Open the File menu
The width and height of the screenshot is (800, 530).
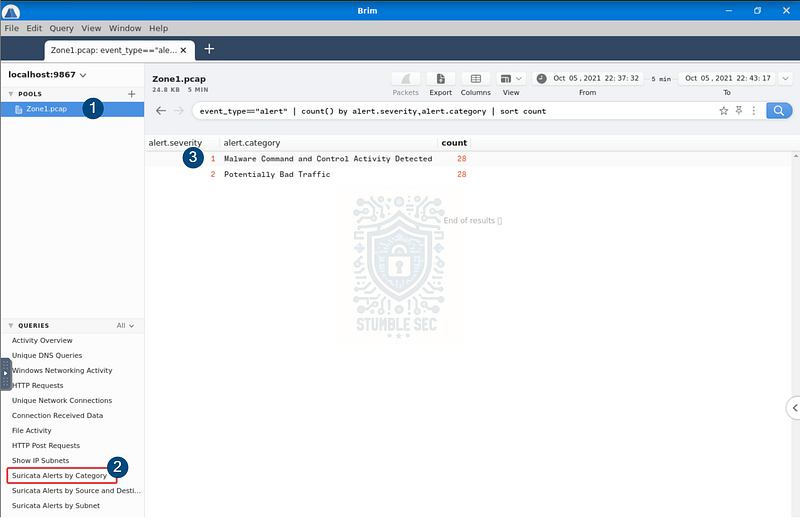(x=12, y=29)
